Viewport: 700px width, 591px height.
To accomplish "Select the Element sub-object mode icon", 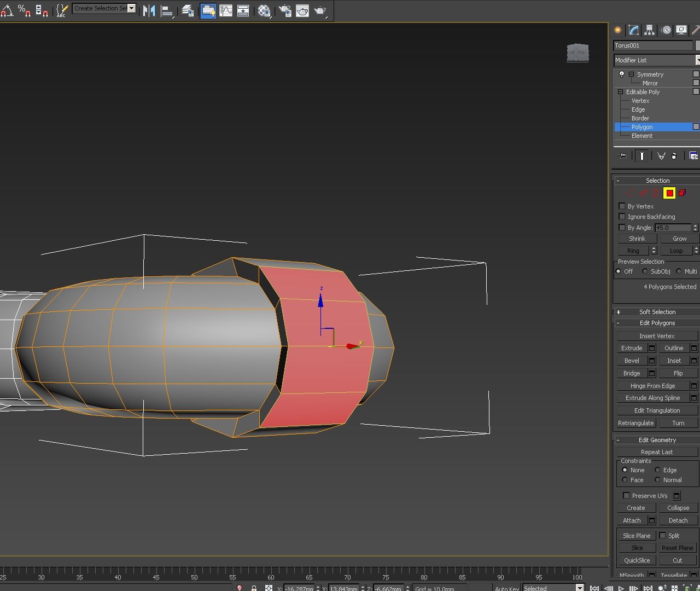I will coord(682,193).
